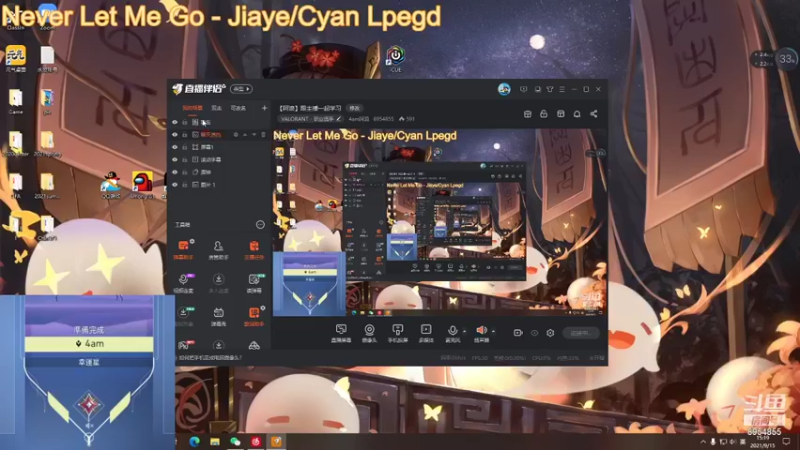Toggle eye visibility of highlighted red source
The height and width of the screenshot is (450, 800).
(175, 135)
